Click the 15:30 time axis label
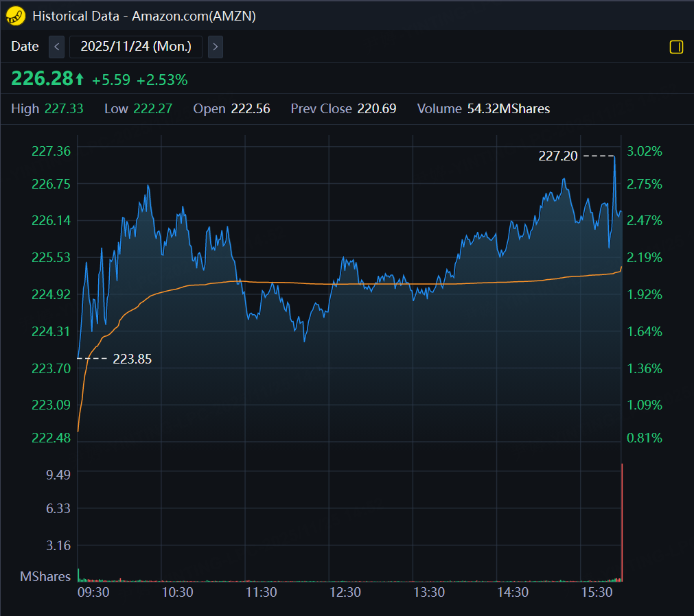The image size is (694, 616). [597, 593]
